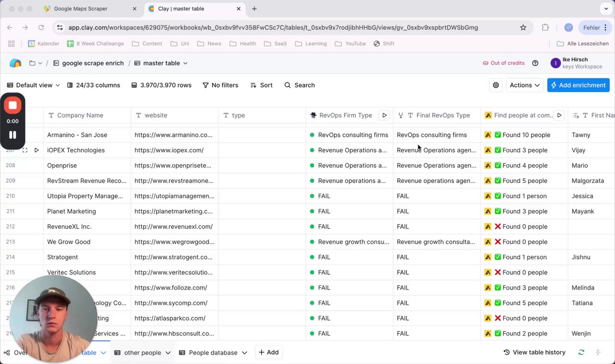This screenshot has width=615, height=364.
Task: Run Find people at company column
Action: (x=559, y=115)
